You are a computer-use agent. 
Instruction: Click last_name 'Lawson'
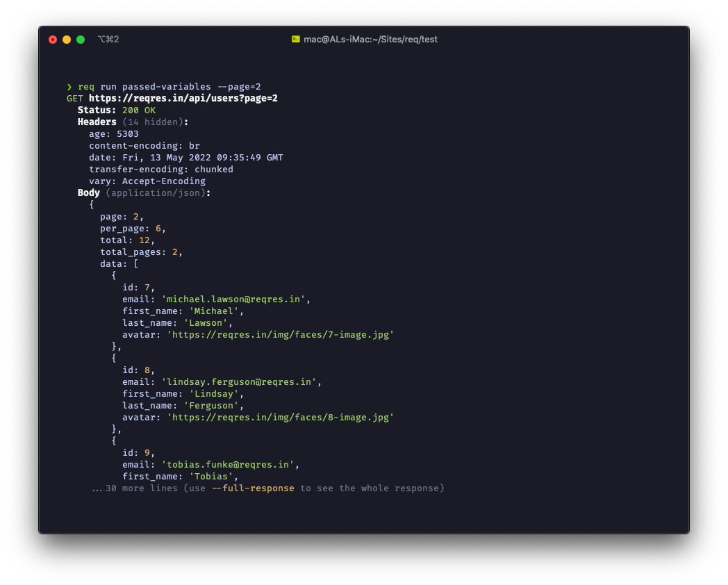coord(177,323)
